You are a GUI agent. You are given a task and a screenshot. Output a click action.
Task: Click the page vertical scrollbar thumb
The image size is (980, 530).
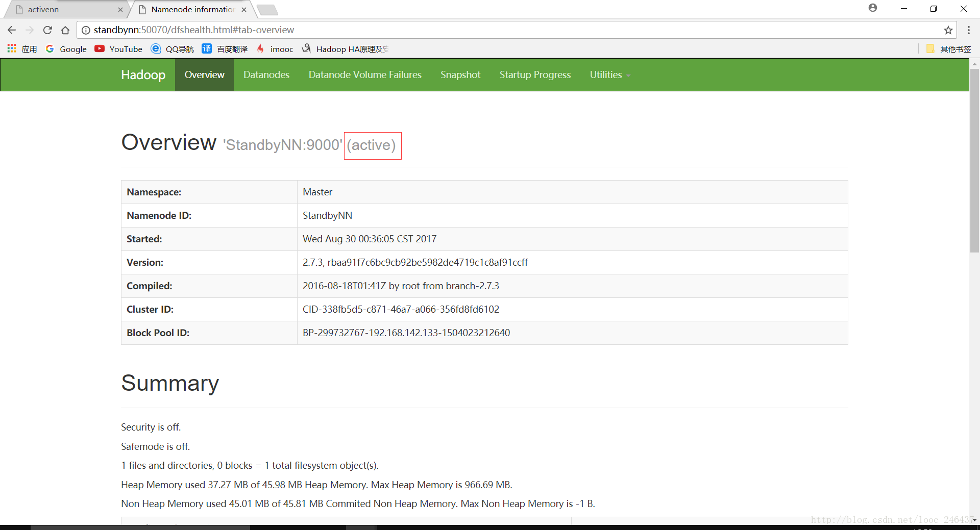coord(974,161)
